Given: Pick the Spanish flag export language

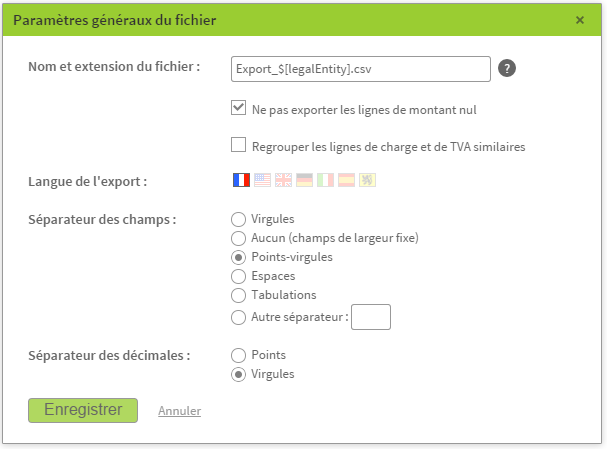Looking at the screenshot, I should coord(346,180).
